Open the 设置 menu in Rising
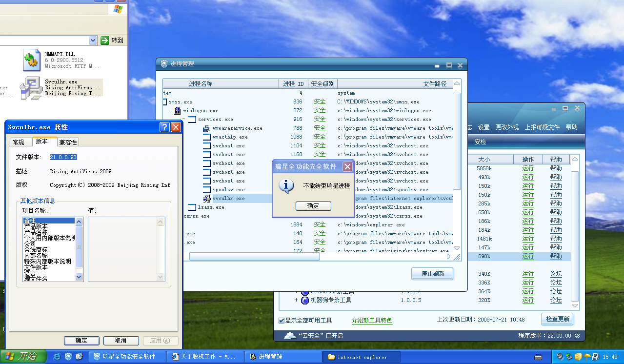 [x=483, y=127]
